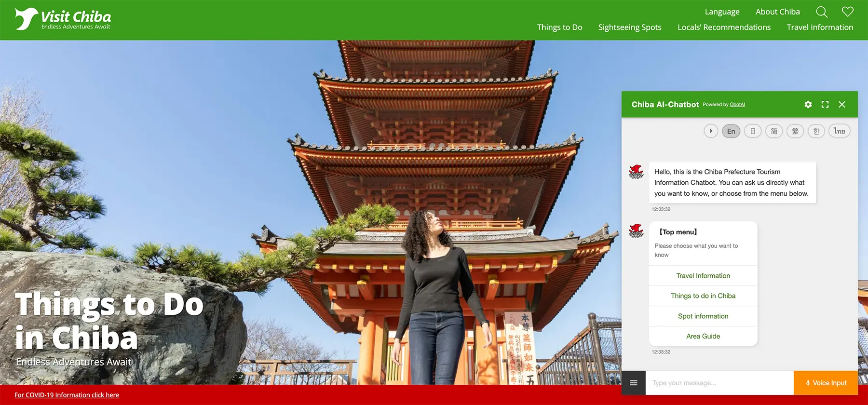
Task: Switch chatbot language to Korean
Action: [x=816, y=131]
